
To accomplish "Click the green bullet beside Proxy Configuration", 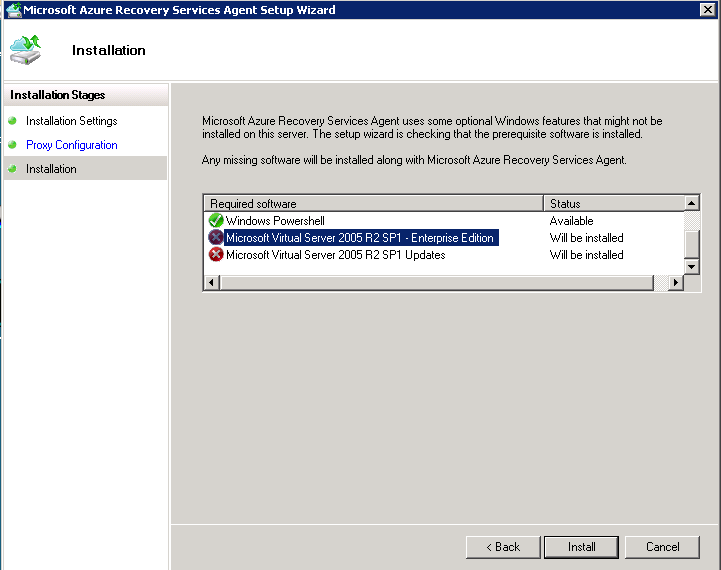I will pyautogui.click(x=12, y=144).
